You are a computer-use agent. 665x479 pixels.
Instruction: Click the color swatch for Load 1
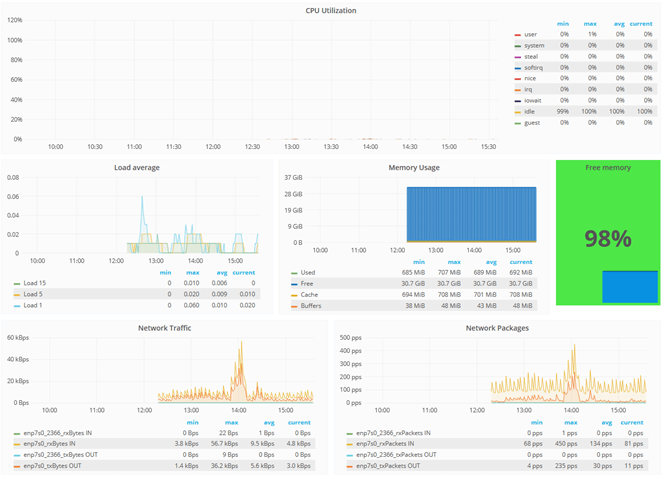click(x=17, y=306)
